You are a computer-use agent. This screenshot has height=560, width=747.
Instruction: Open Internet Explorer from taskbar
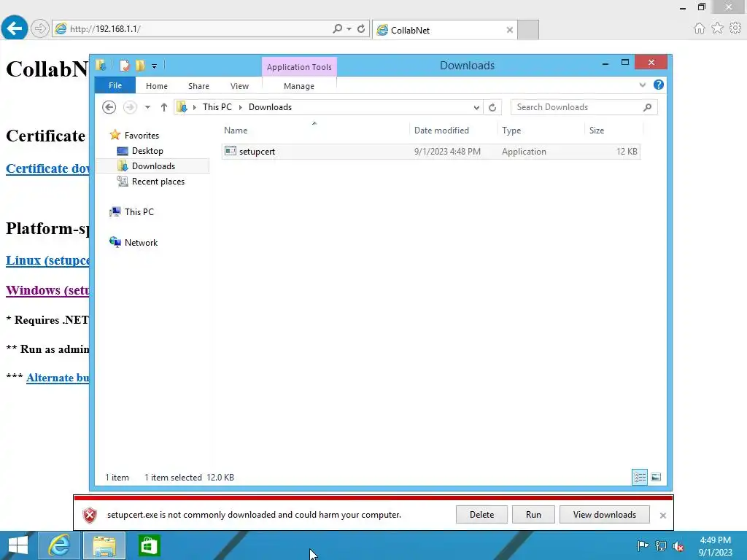tap(59, 545)
